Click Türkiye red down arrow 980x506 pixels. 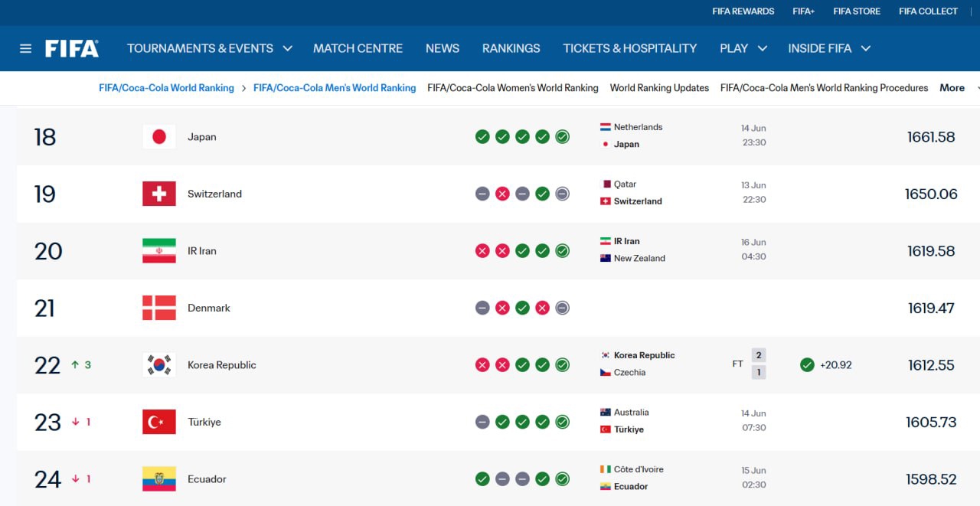point(75,422)
